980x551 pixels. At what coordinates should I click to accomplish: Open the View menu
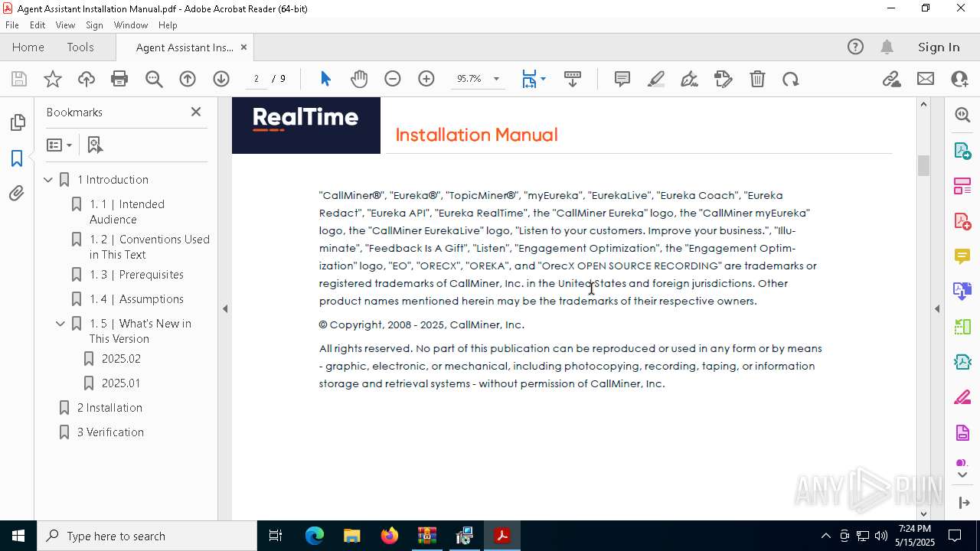coord(65,24)
